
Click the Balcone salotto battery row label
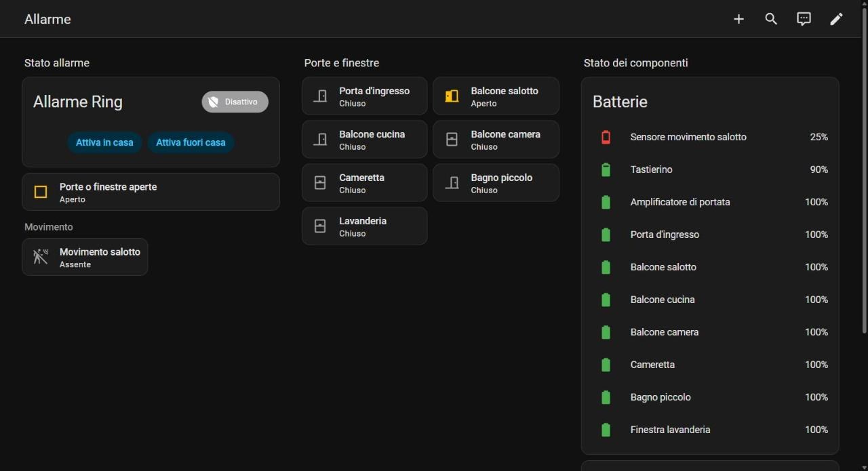(663, 267)
